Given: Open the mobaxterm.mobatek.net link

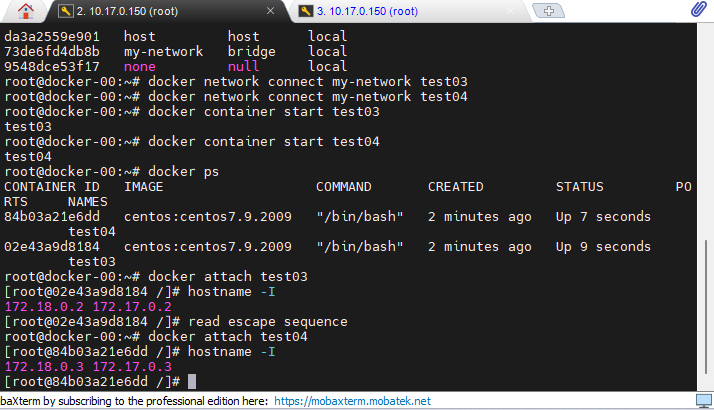Looking at the screenshot, I should pyautogui.click(x=352, y=401).
